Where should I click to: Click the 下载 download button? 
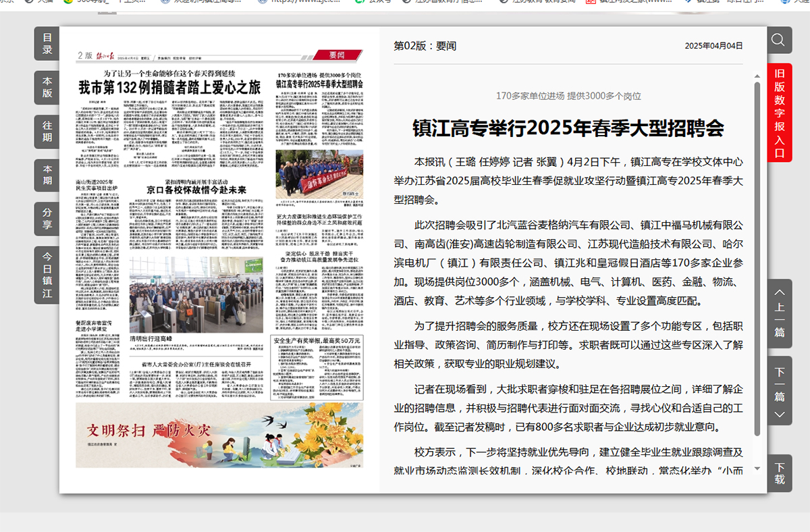[780, 473]
